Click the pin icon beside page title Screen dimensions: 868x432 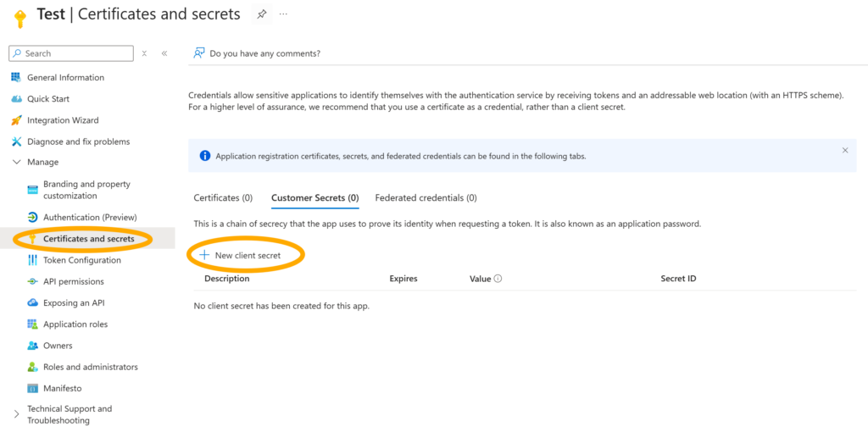262,14
